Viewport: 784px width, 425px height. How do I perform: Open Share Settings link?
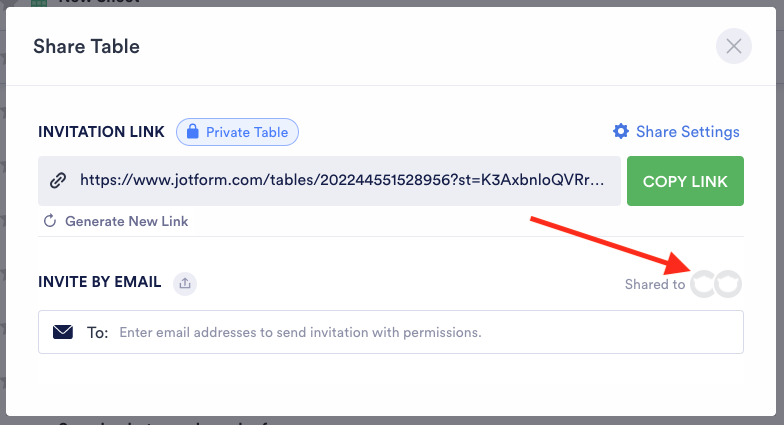(x=687, y=132)
